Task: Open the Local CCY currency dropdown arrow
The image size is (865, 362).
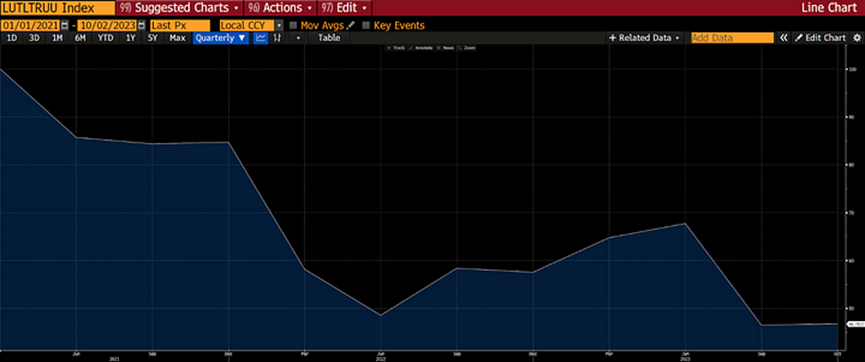Action: (279, 25)
